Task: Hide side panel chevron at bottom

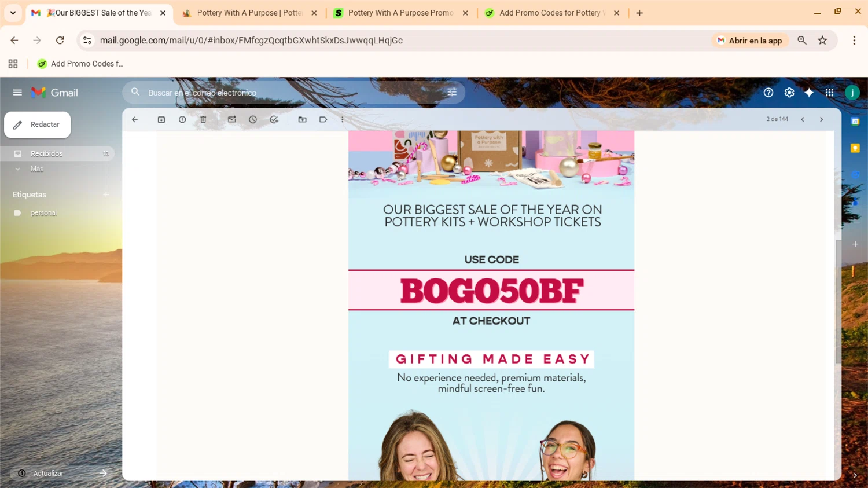Action: click(855, 475)
